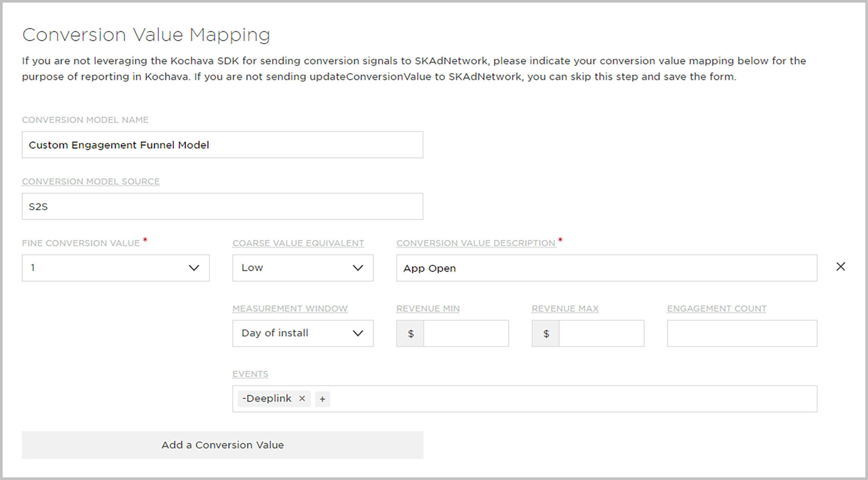Open the Coarse Value Equivalent dropdown
868x480 pixels.
pyautogui.click(x=303, y=268)
